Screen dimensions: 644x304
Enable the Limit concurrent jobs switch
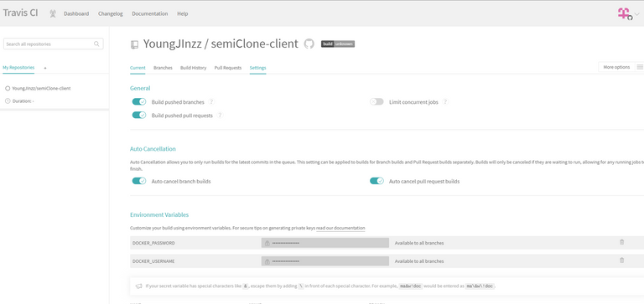tap(377, 101)
